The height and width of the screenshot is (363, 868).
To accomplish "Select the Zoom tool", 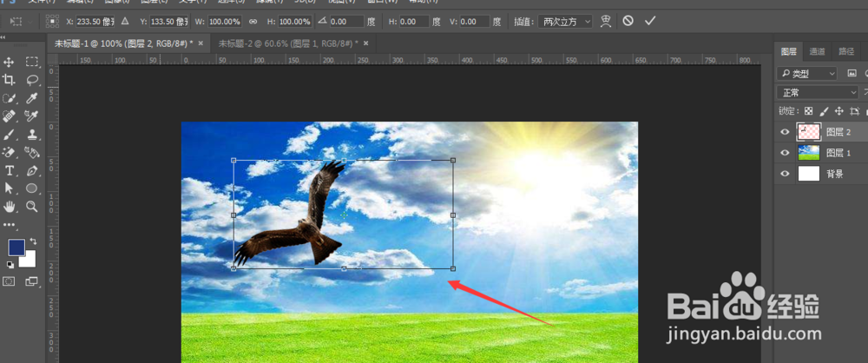I will point(32,207).
